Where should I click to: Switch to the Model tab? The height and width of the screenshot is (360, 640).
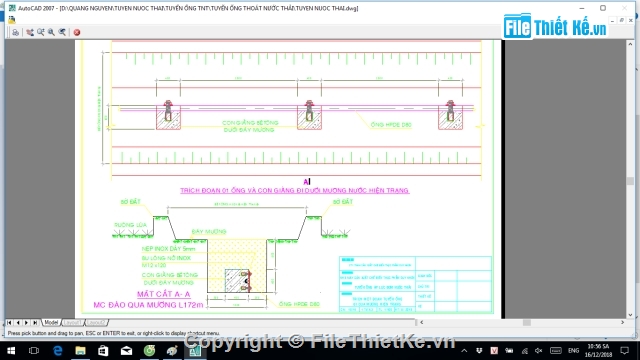[51, 322]
